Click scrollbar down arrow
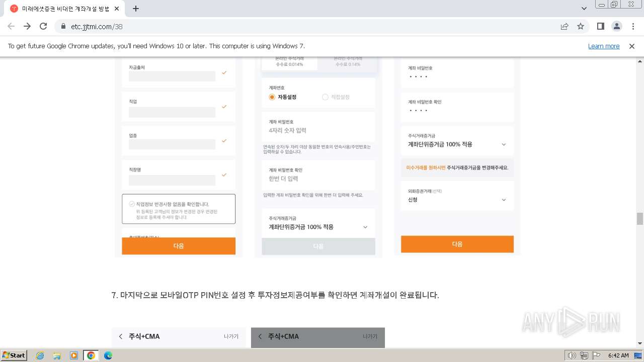 [640, 343]
